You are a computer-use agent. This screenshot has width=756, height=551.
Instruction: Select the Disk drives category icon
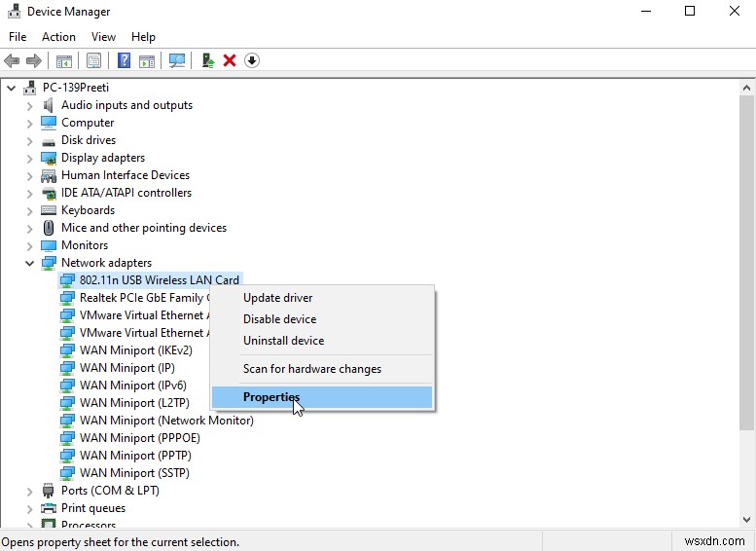coord(49,141)
